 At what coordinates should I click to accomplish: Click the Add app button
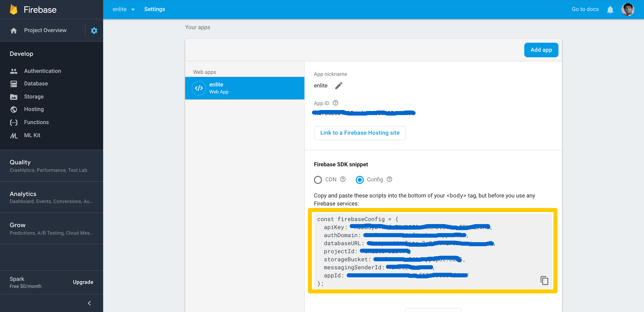click(x=541, y=50)
